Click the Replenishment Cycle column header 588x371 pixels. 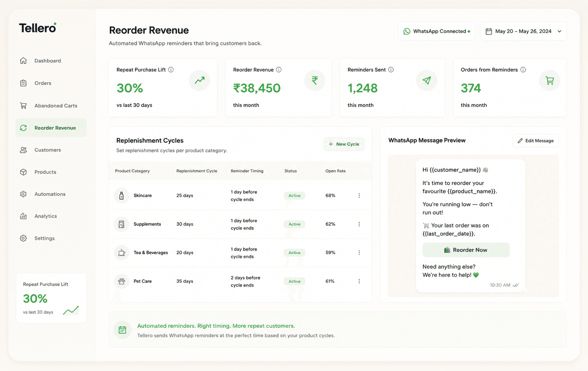point(197,171)
